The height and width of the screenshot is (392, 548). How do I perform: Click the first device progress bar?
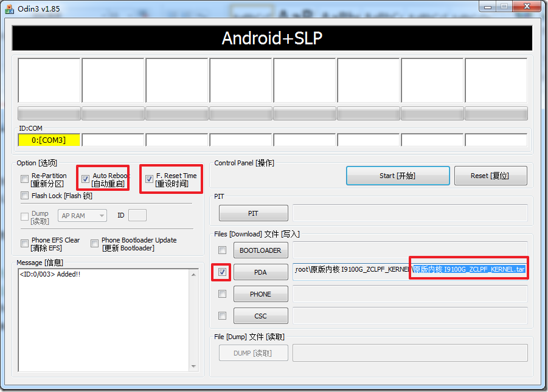49,114
